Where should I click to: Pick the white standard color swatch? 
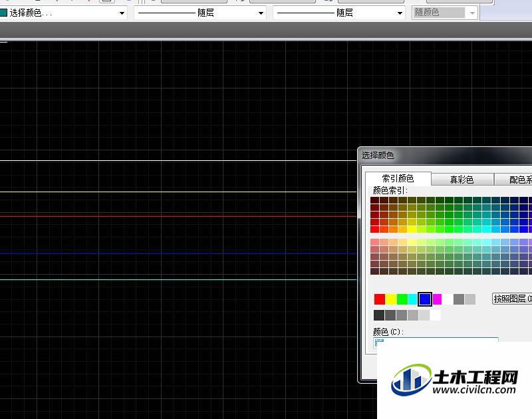[x=448, y=299]
